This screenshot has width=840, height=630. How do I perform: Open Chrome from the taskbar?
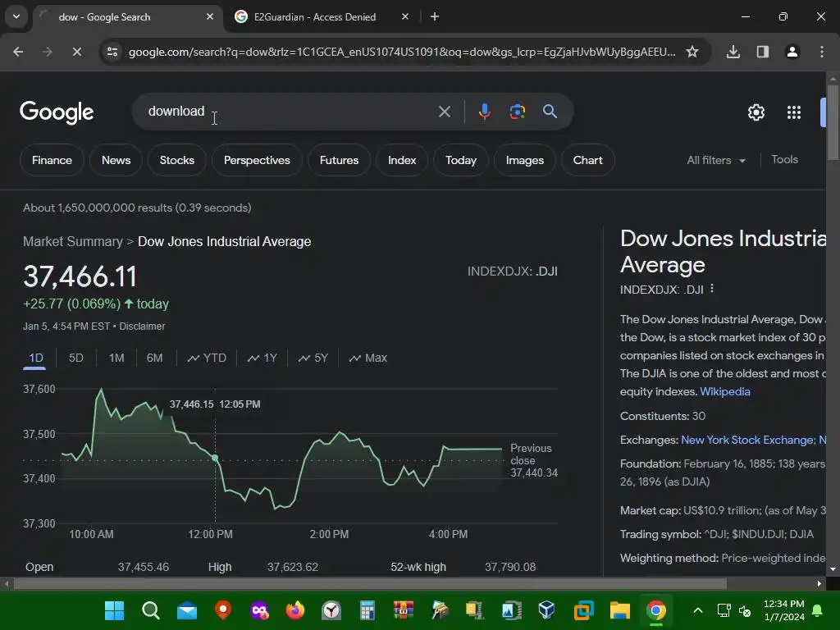(x=655, y=610)
